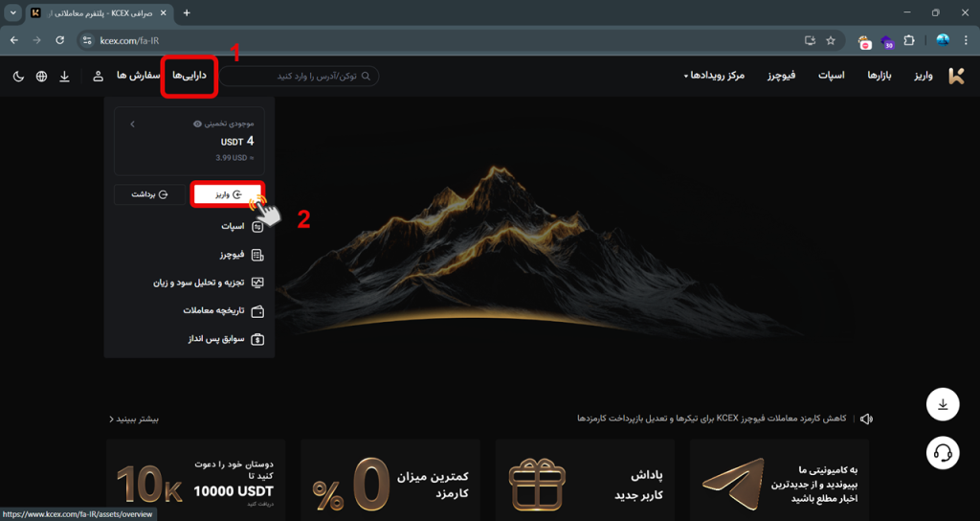Click the announcement speaker icon

click(x=866, y=419)
